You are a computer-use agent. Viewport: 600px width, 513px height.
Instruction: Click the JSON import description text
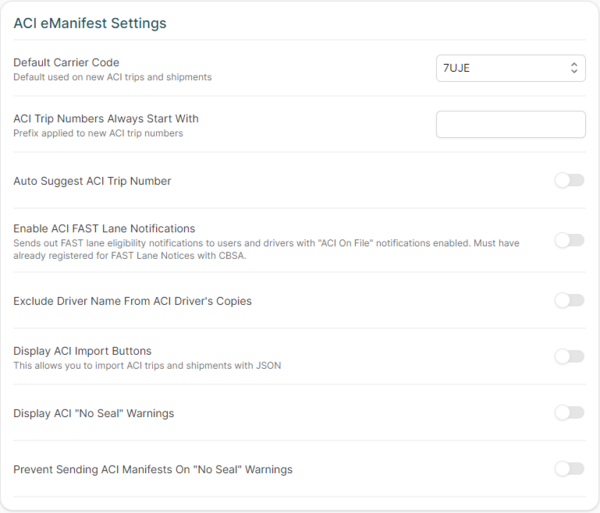point(147,365)
